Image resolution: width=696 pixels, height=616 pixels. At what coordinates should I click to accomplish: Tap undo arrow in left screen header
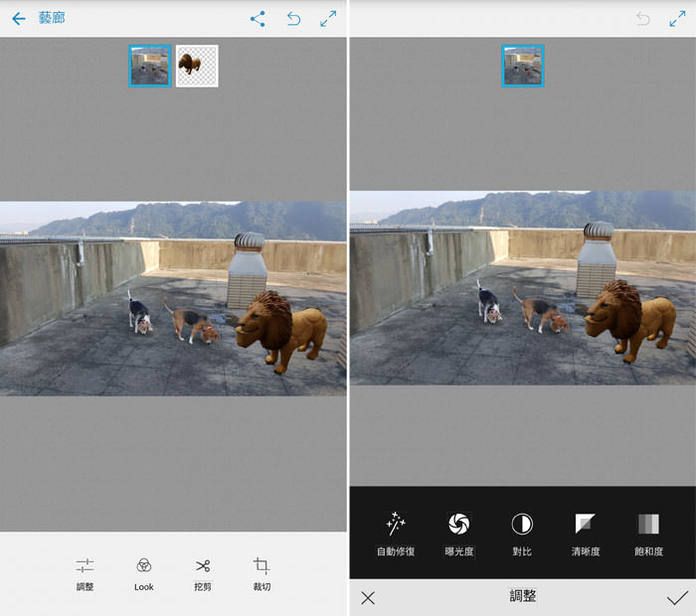pos(293,19)
